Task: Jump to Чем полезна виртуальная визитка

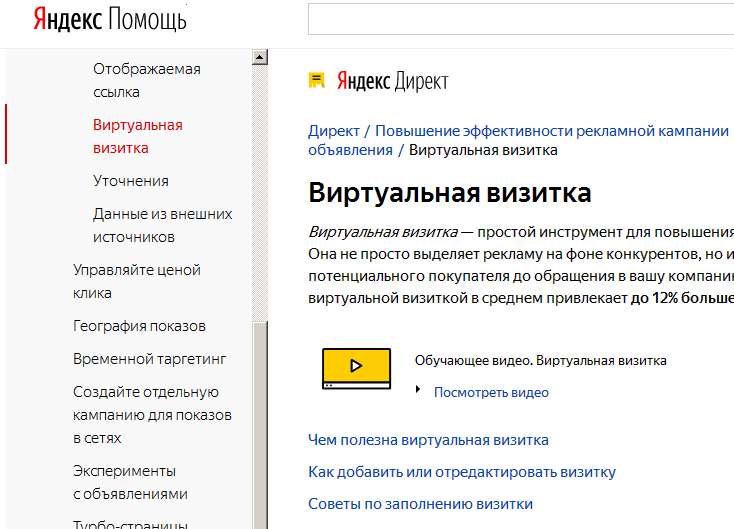Action: [x=428, y=440]
